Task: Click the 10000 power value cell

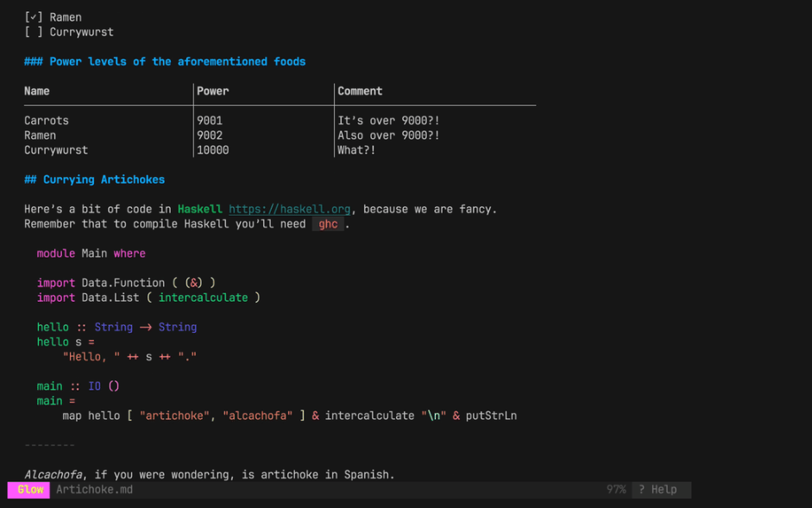Action: pyautogui.click(x=212, y=150)
